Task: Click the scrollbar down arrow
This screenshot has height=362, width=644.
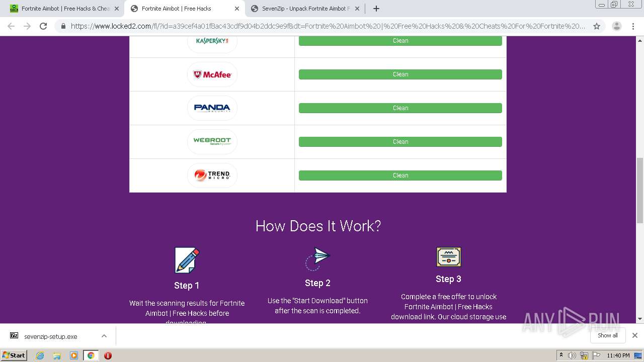Action: tap(640, 319)
